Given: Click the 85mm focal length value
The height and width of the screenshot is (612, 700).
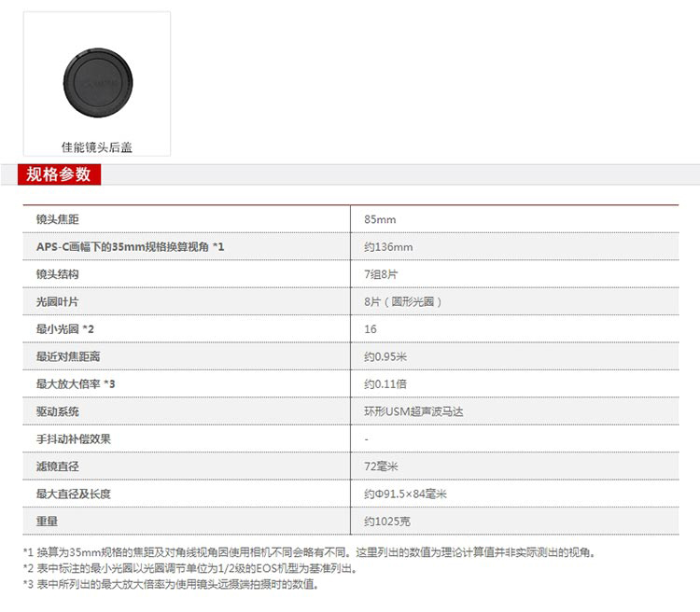Looking at the screenshot, I should [x=380, y=219].
